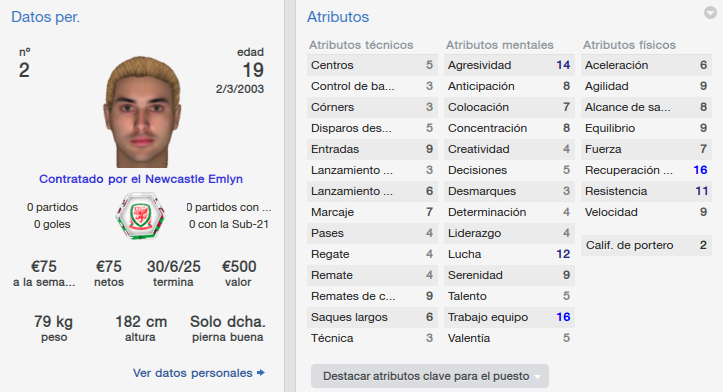
Task: Click the Entradas attribute row
Action: (372, 149)
